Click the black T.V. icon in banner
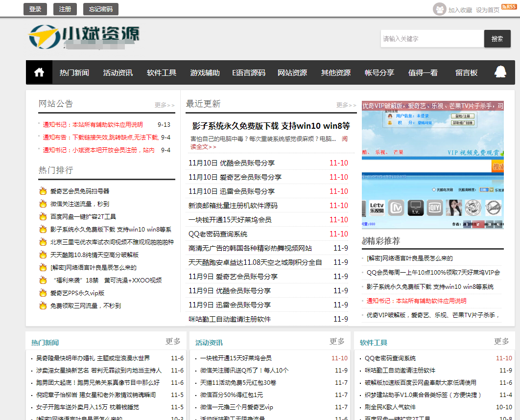This screenshot has width=520, height=420. 416,208
